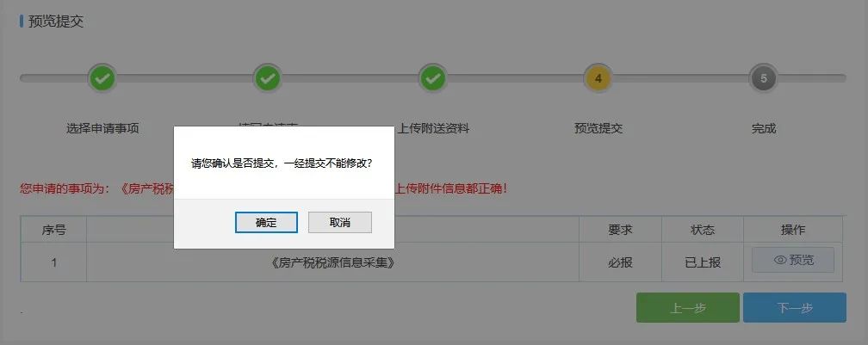Screen dimensions: 868x345
Task: Click the 选择申请事项 step label
Action: [x=102, y=128]
